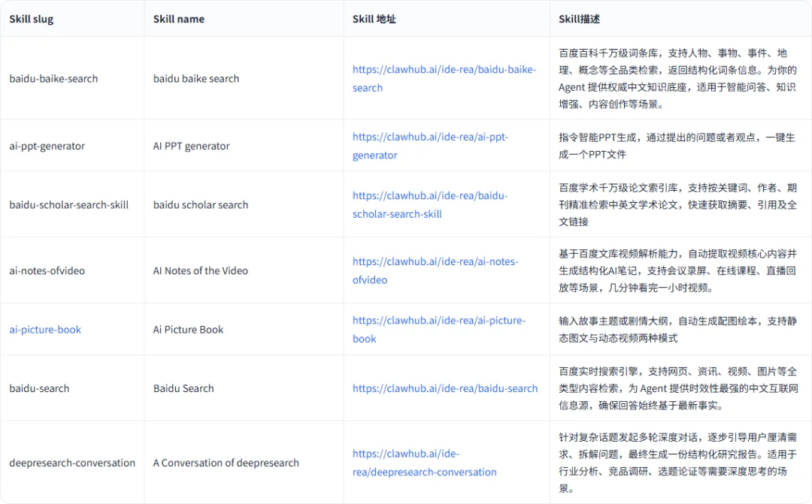The image size is (812, 504).
Task: Click the Baidu Search name cell
Action: (185, 388)
